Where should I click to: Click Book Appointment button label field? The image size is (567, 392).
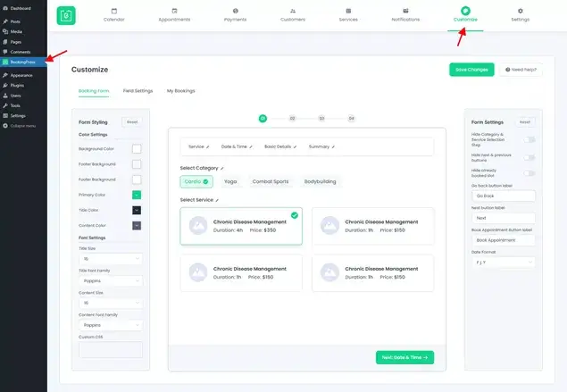click(x=504, y=240)
